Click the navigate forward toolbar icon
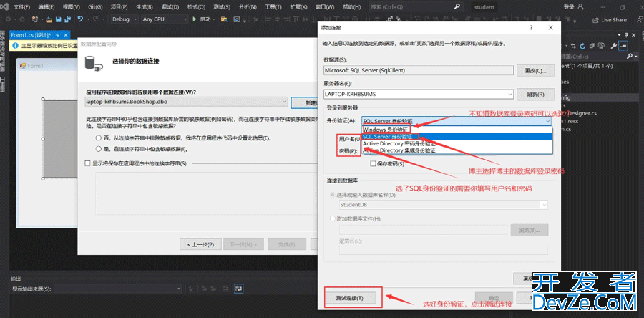Image resolution: width=644 pixels, height=318 pixels. coord(21,19)
